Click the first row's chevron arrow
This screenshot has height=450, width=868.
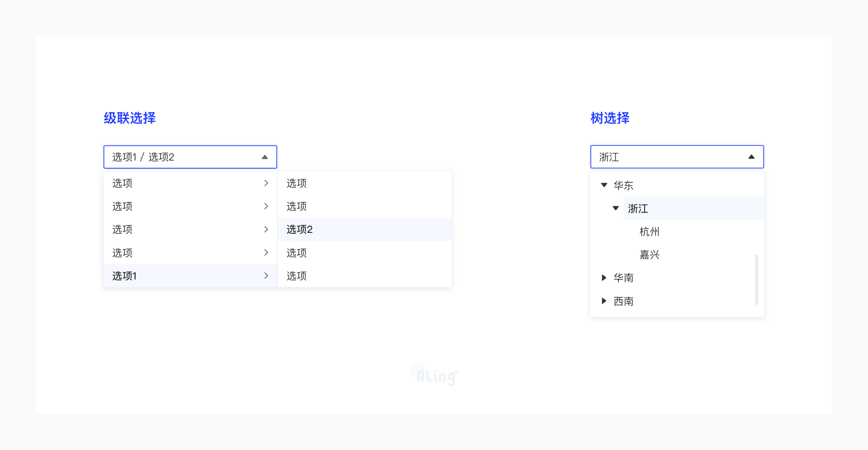[266, 183]
